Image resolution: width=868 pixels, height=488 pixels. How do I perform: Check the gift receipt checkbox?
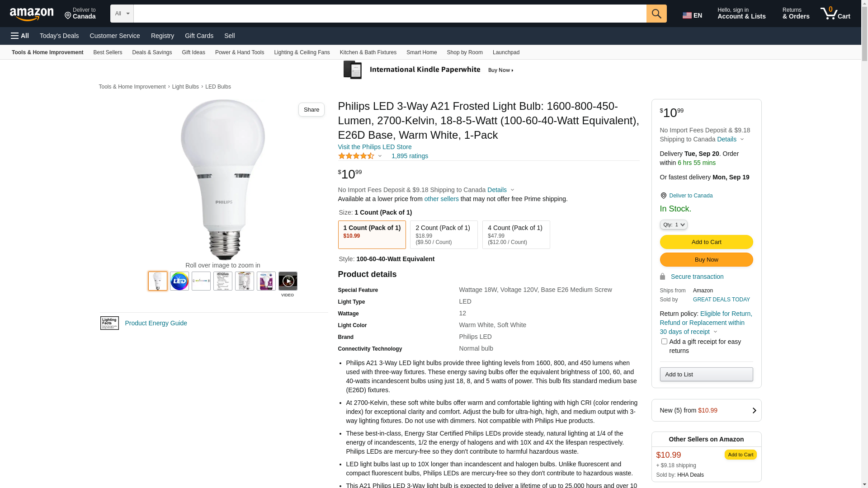pyautogui.click(x=664, y=342)
